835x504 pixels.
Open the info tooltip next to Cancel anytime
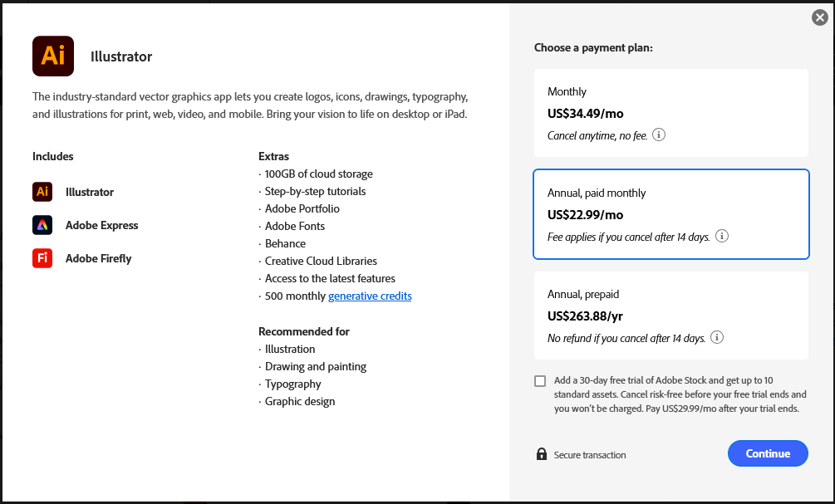(x=659, y=135)
